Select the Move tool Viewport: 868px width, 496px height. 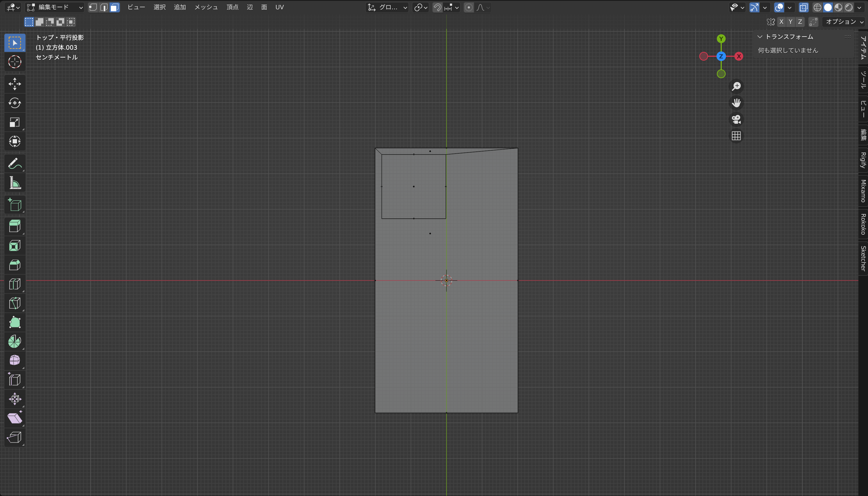[15, 84]
